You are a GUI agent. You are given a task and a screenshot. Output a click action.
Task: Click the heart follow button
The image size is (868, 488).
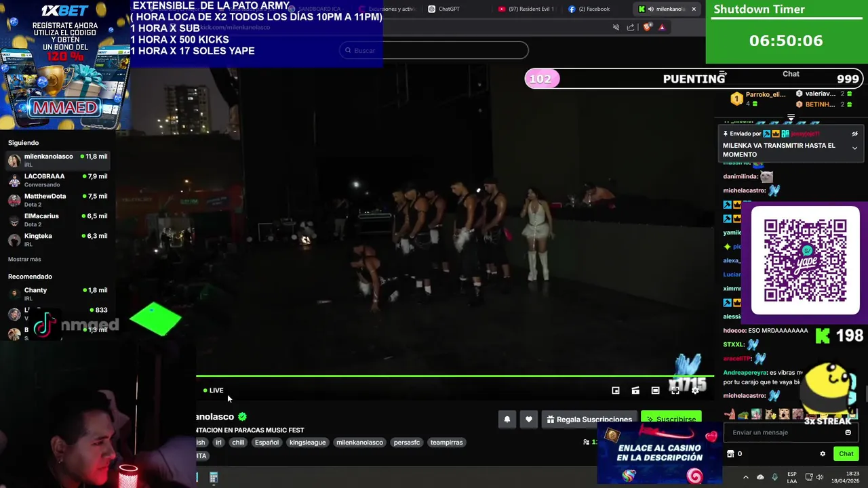click(529, 420)
